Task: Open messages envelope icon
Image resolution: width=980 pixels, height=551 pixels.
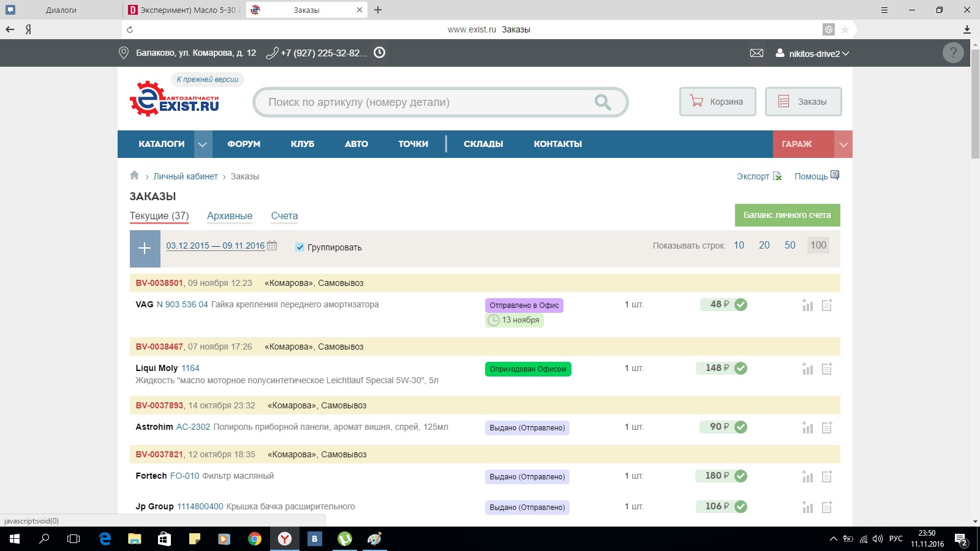Action: [757, 53]
